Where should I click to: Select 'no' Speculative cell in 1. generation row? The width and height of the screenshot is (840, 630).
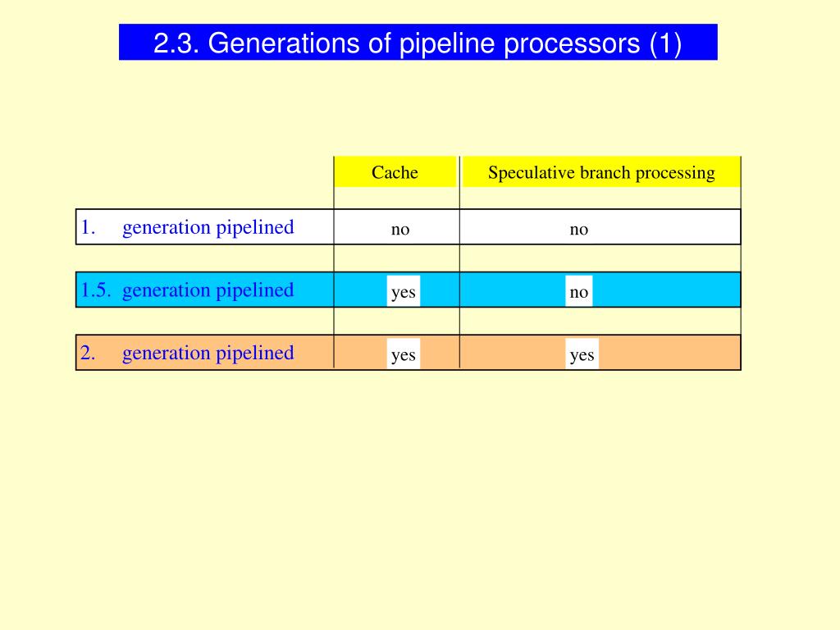coord(579,230)
